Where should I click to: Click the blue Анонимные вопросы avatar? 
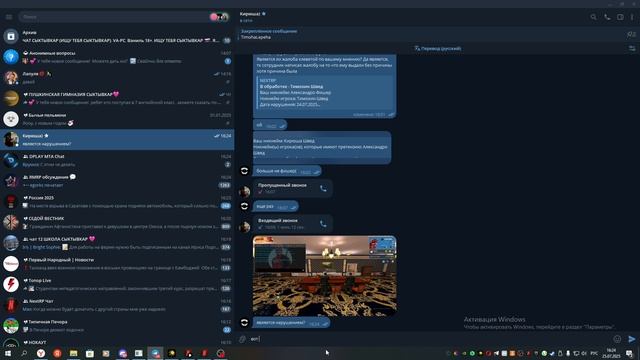11,57
